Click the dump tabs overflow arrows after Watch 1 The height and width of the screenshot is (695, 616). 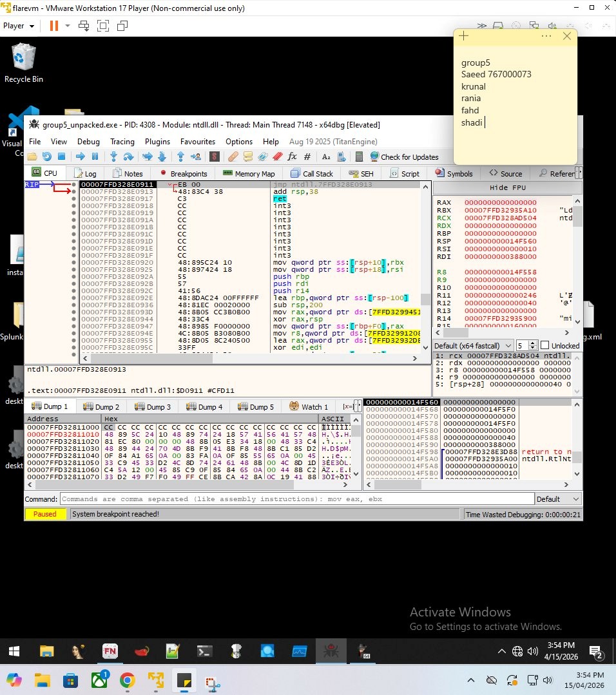pos(358,406)
